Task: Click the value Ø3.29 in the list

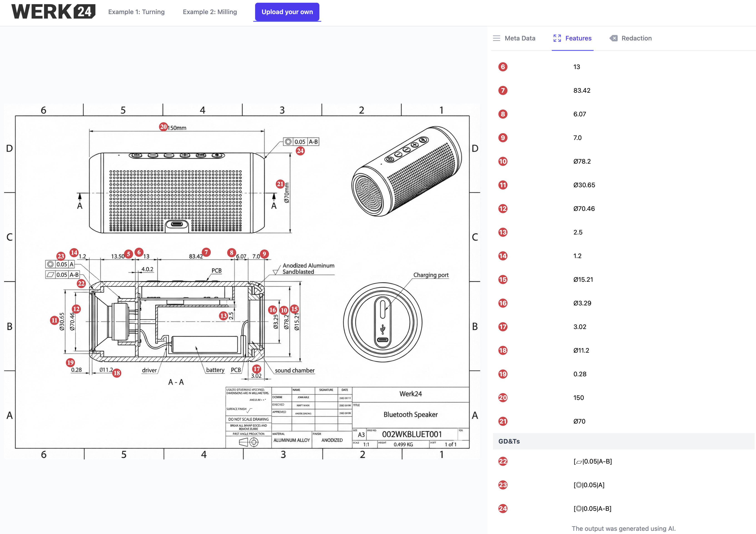Action: click(x=582, y=303)
